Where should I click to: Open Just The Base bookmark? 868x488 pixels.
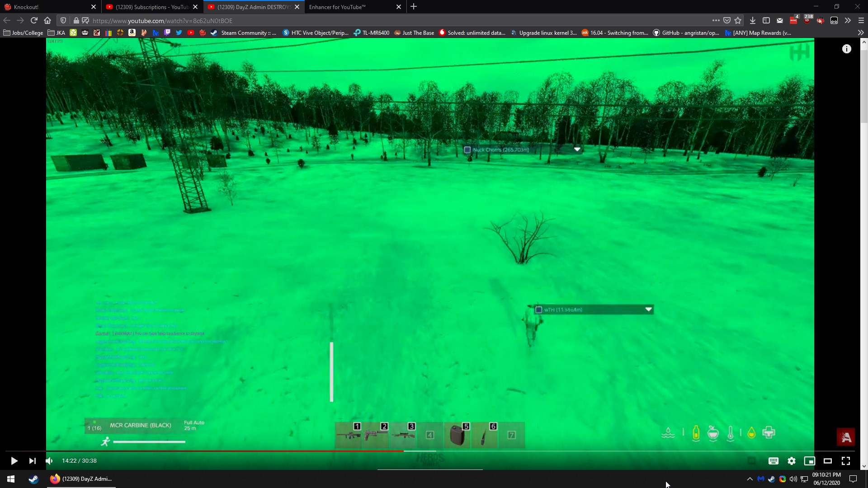coord(414,33)
